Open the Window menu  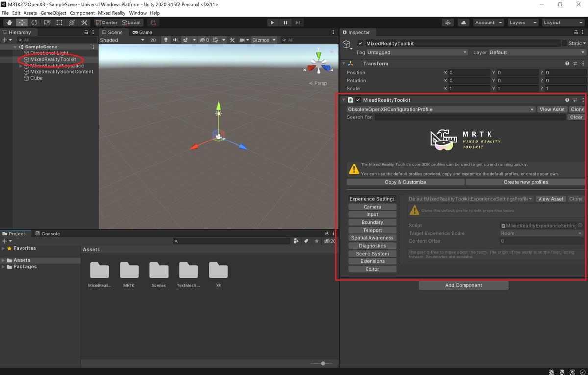[138, 13]
